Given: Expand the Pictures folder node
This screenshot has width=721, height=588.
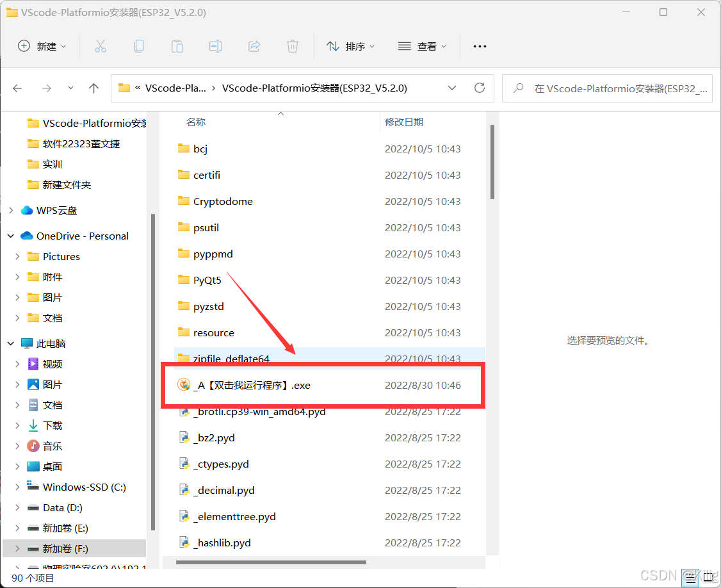Looking at the screenshot, I should coord(17,256).
